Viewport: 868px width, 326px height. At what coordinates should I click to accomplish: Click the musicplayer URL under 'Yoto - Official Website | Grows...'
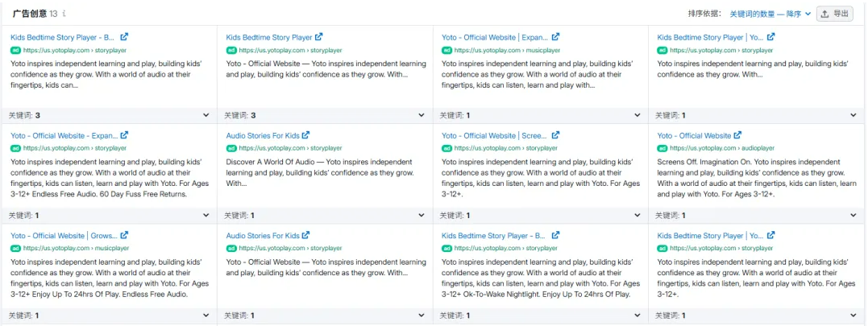pos(76,249)
